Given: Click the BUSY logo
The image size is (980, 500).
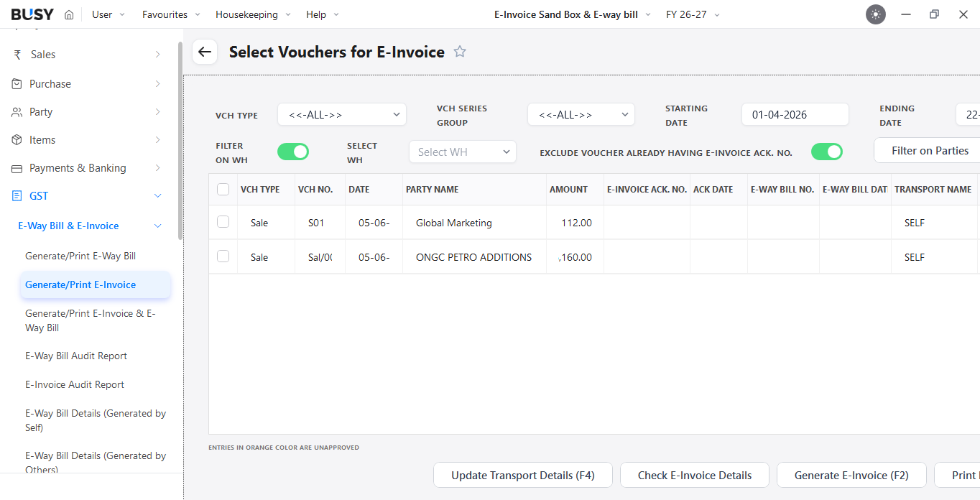Looking at the screenshot, I should tap(32, 14).
